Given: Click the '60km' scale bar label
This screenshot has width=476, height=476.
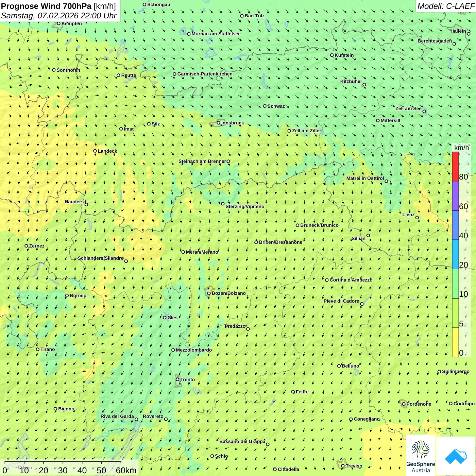Looking at the screenshot, I should click(x=126, y=470).
